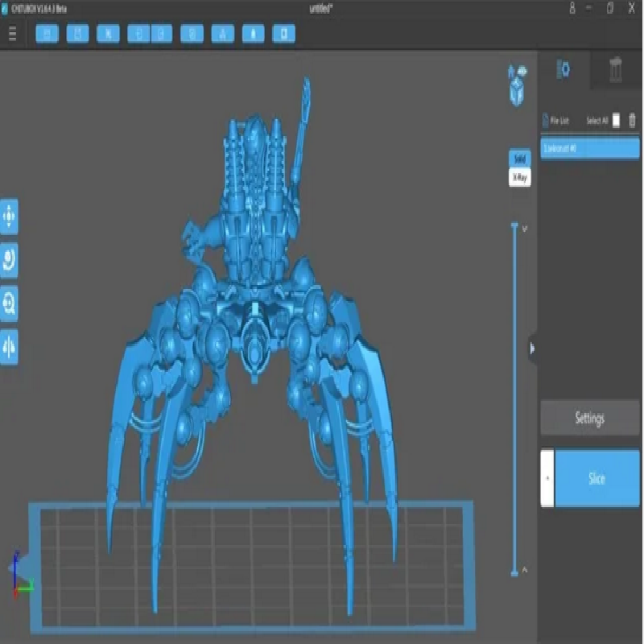Tick the Select All checkbox
Viewport: 644px width, 644px height.
[616, 120]
